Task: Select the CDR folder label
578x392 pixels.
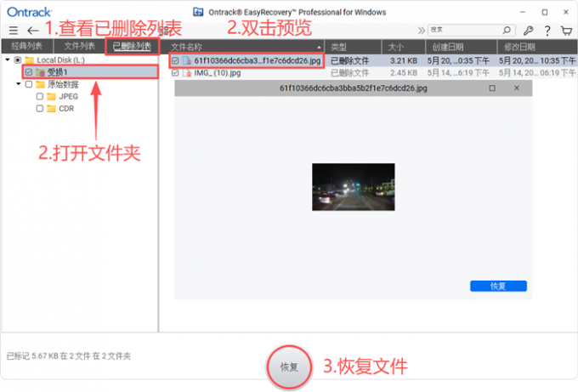Action: [66, 109]
